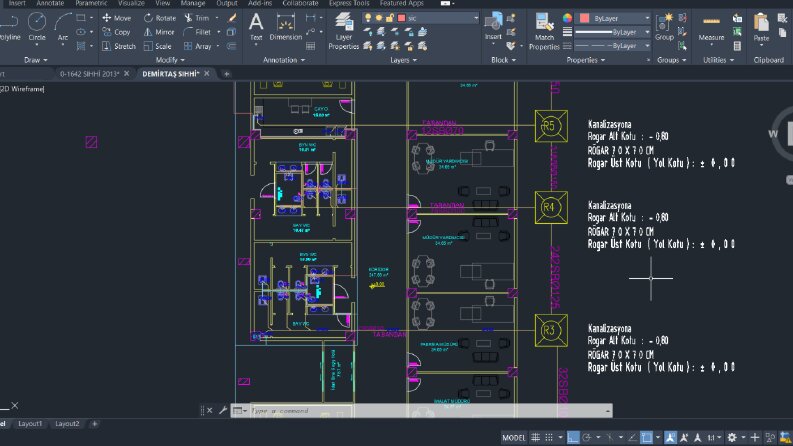Screen dimensions: 793x446
Task: Click the Stretch tool
Action: [119, 46]
